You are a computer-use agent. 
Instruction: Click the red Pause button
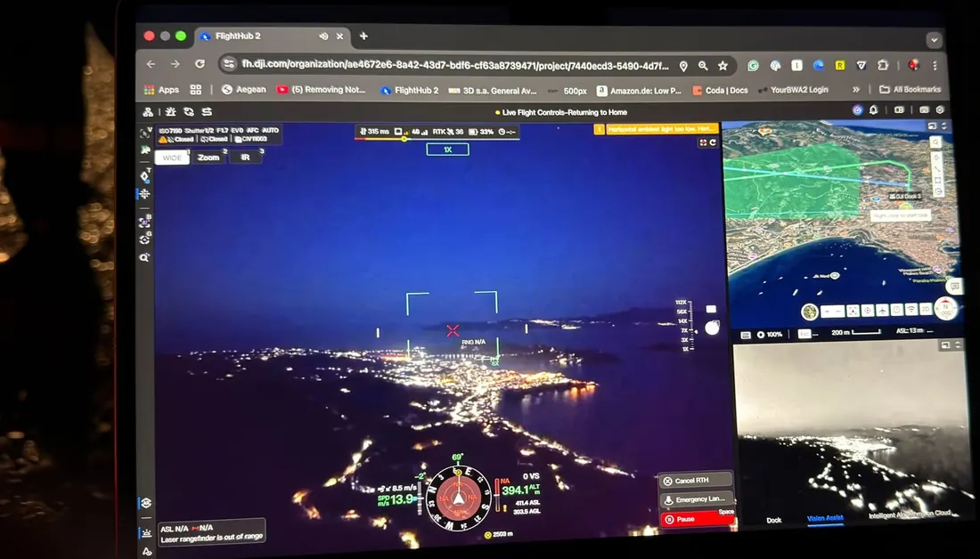pyautogui.click(x=697, y=519)
